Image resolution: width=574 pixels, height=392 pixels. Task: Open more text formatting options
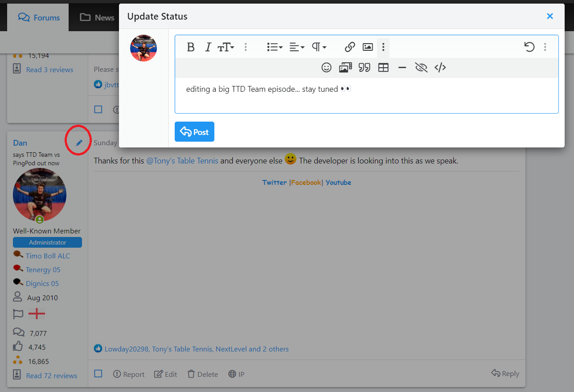[x=246, y=47]
